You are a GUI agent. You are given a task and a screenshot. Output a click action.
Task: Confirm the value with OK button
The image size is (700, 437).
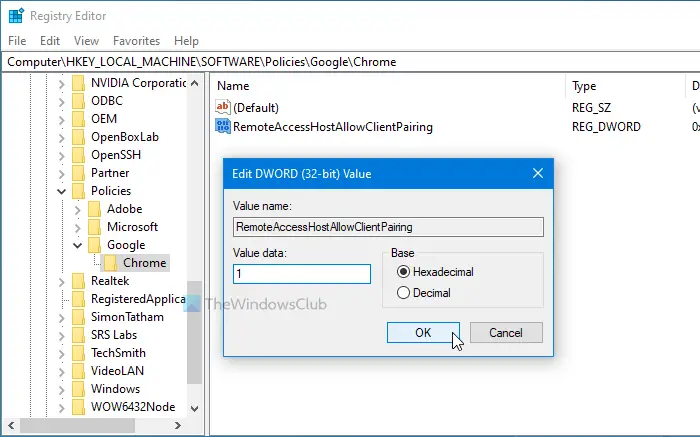[x=423, y=333]
